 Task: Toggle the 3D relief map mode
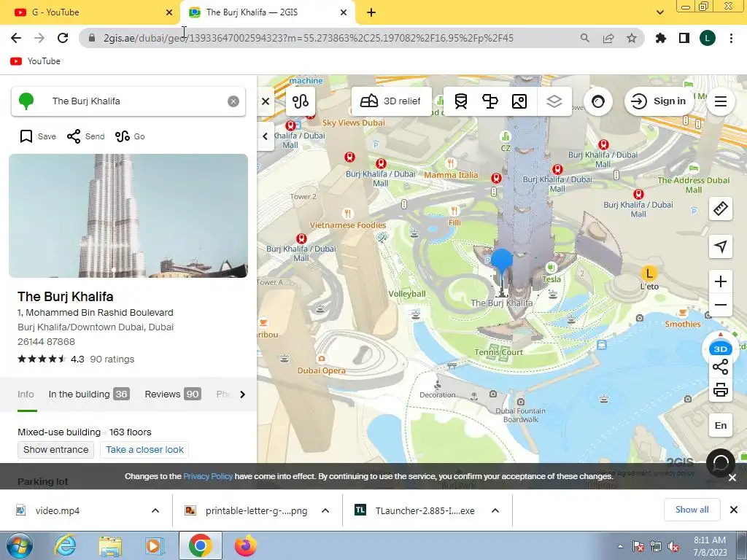coord(391,101)
